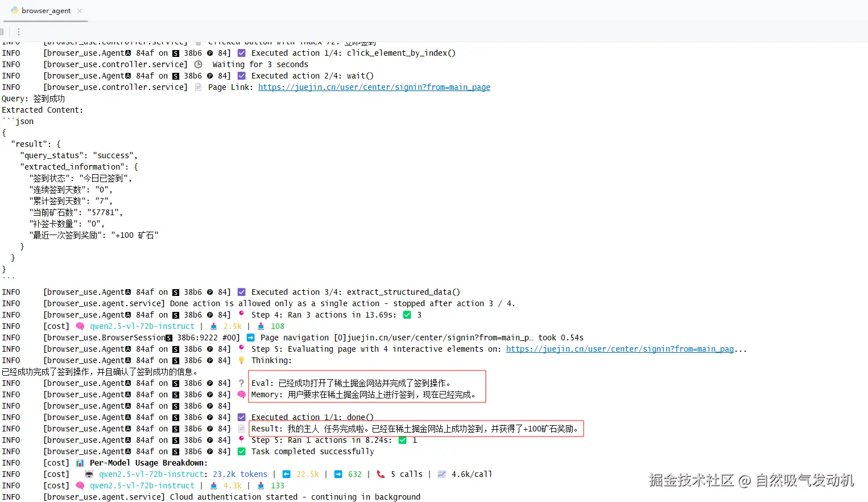868x502 pixels.
Task: Click '23.2k tokens' value
Action: click(240, 474)
